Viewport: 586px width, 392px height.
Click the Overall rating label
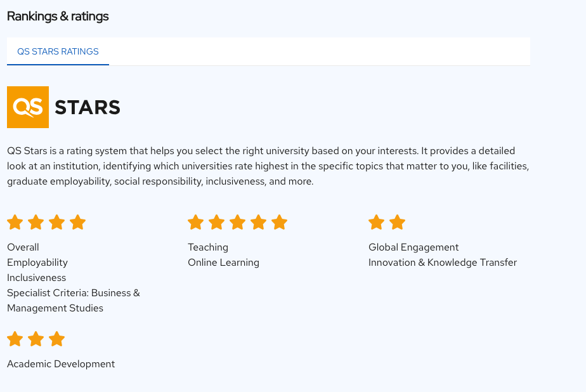pos(23,247)
